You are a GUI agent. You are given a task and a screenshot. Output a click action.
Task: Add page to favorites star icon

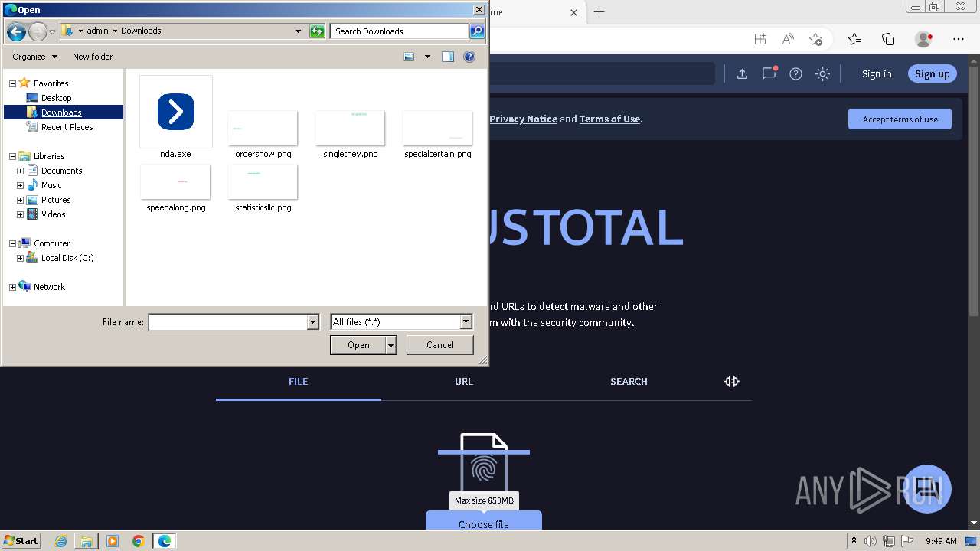(x=815, y=39)
